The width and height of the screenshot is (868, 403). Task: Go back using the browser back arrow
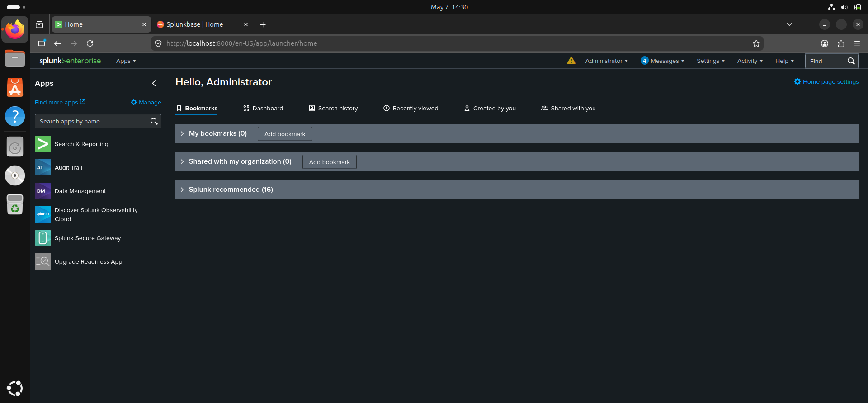pos(57,43)
